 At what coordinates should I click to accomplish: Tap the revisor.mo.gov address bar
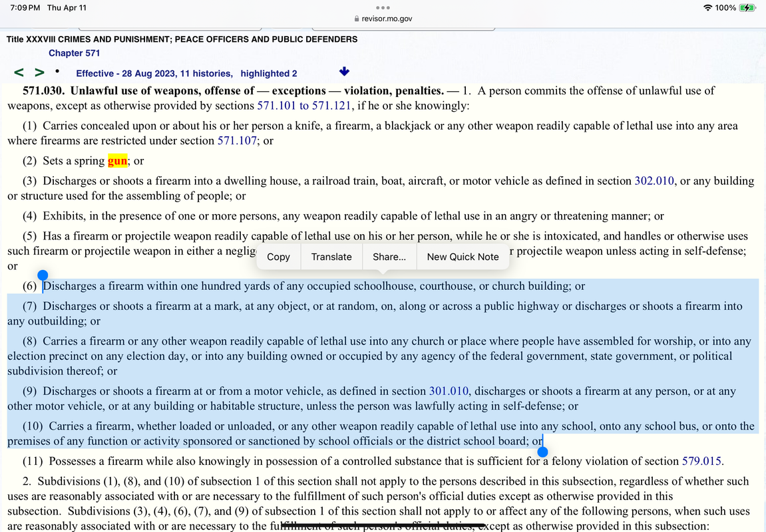pos(383,19)
